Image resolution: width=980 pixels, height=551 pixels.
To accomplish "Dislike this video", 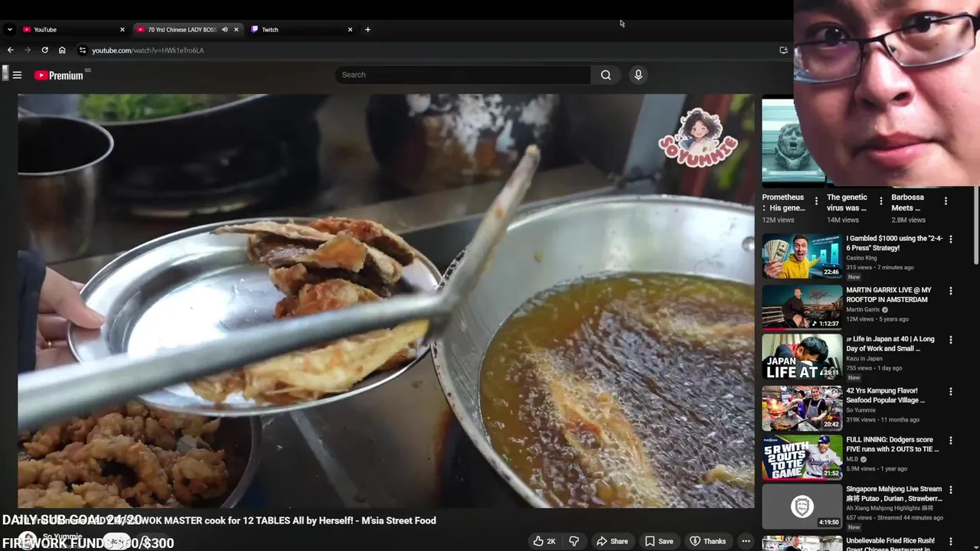I will click(573, 541).
